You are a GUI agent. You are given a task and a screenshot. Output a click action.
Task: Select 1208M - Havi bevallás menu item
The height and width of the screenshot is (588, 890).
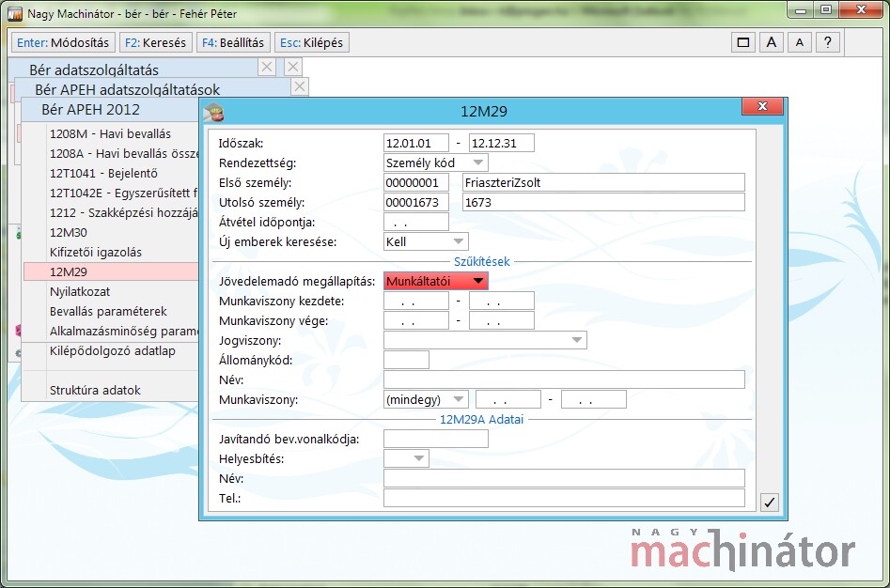pyautogui.click(x=110, y=133)
